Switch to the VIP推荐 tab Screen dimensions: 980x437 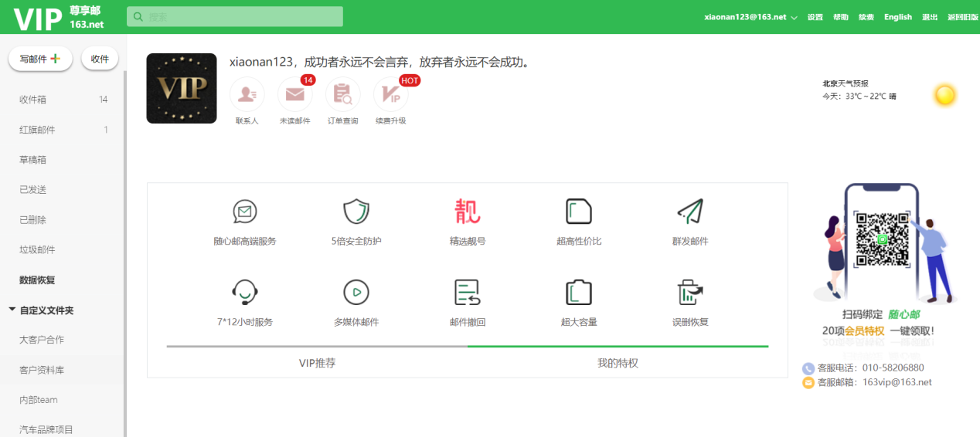[x=317, y=363]
